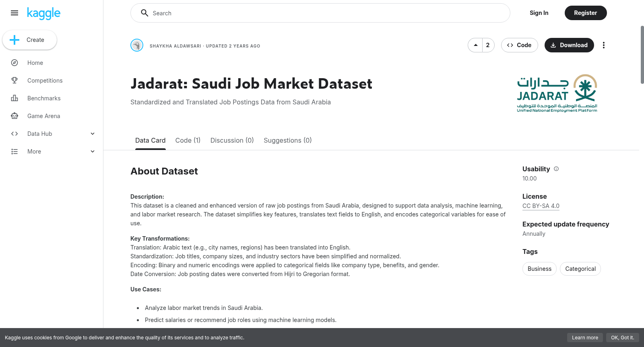644x347 pixels.
Task: Open the Suggestions (0) tab
Action: point(288,140)
